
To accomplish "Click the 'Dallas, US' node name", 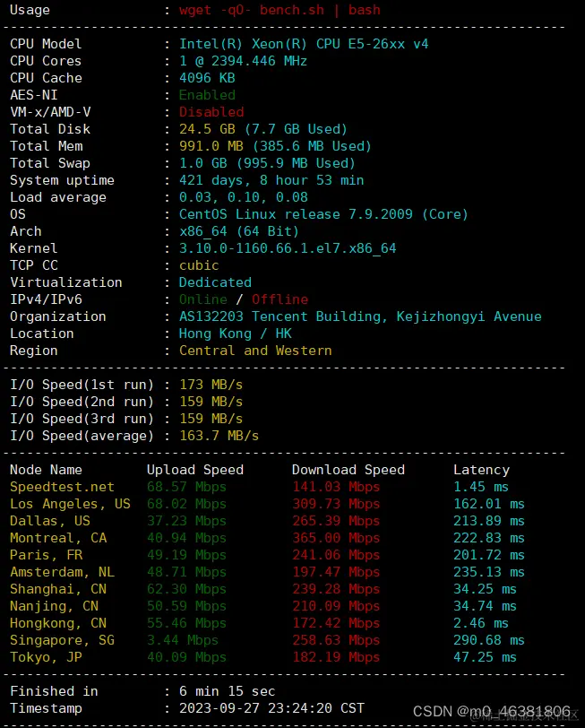I will click(50, 521).
